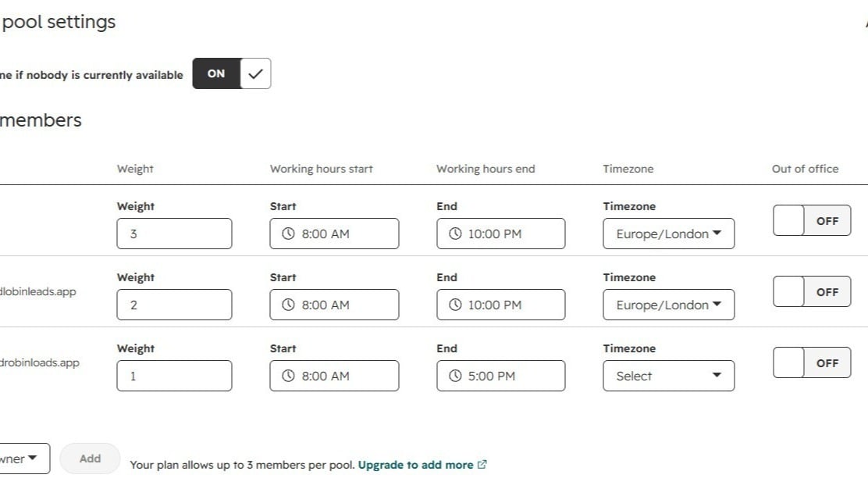
Task: Click clock icon in weight 1 start time
Action: pos(288,376)
